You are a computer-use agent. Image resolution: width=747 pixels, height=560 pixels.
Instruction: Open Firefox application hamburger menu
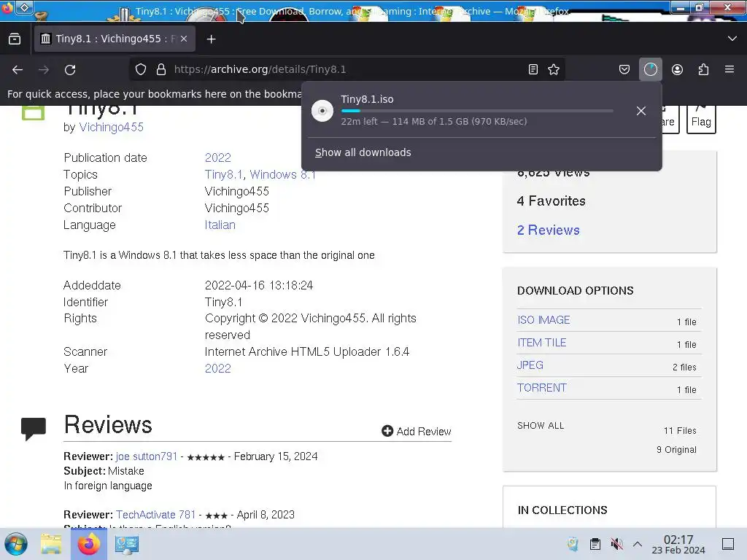pyautogui.click(x=729, y=69)
